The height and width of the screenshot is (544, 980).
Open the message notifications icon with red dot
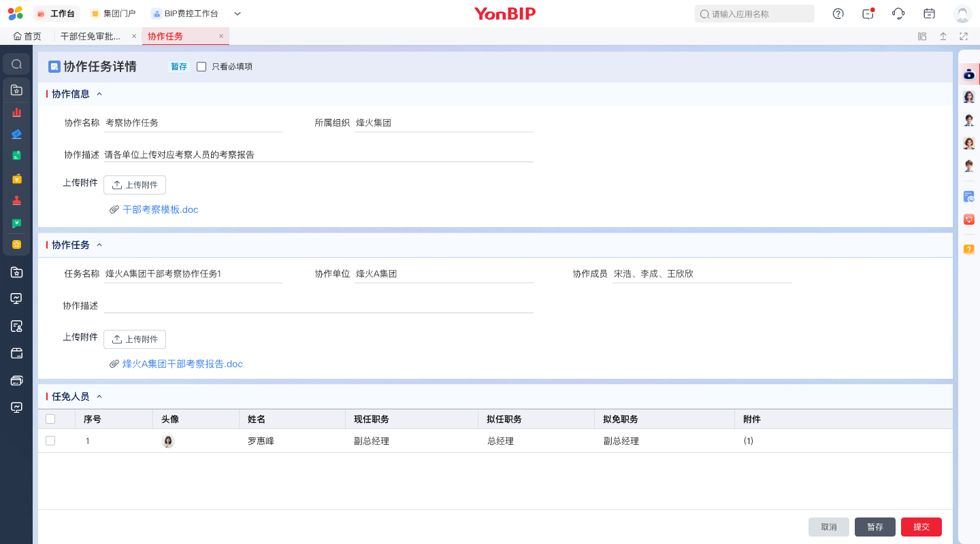point(868,14)
